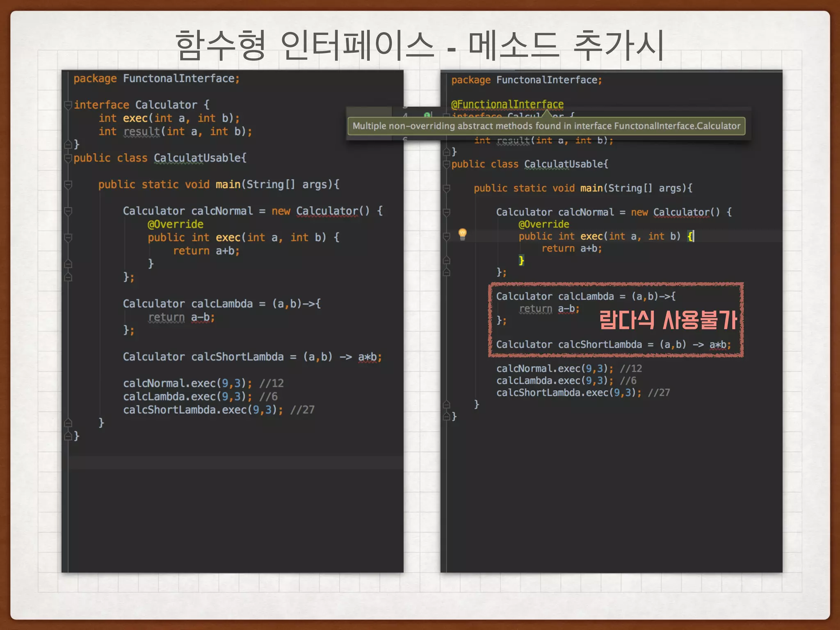Screen dimensions: 840x630
Task: Click the error tooltip about multiple abstract methods
Action: tap(546, 126)
